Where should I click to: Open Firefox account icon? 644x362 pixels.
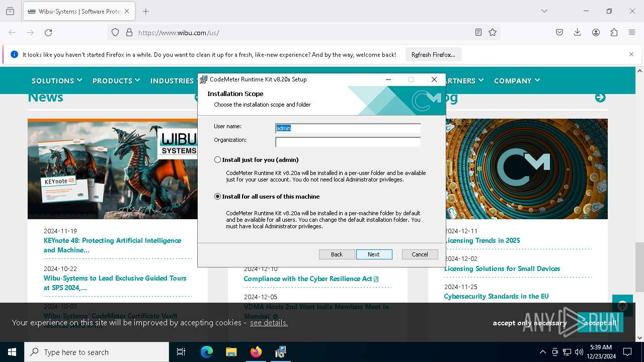[x=596, y=32]
